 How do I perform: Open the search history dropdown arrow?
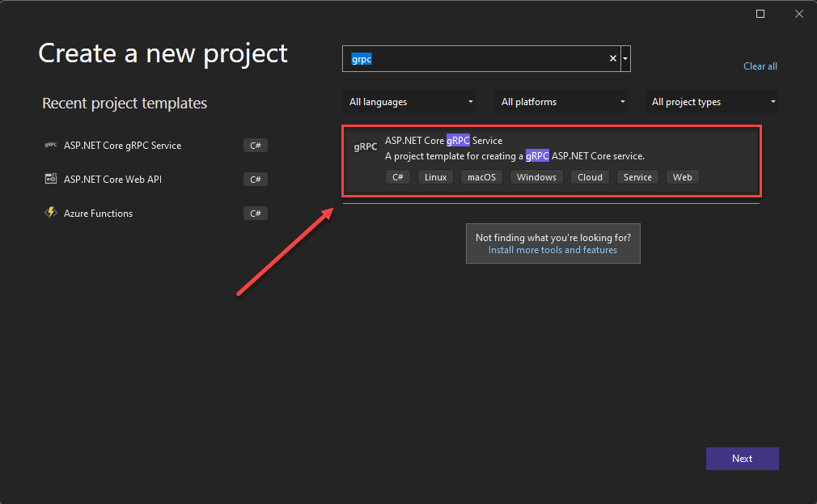click(x=624, y=58)
